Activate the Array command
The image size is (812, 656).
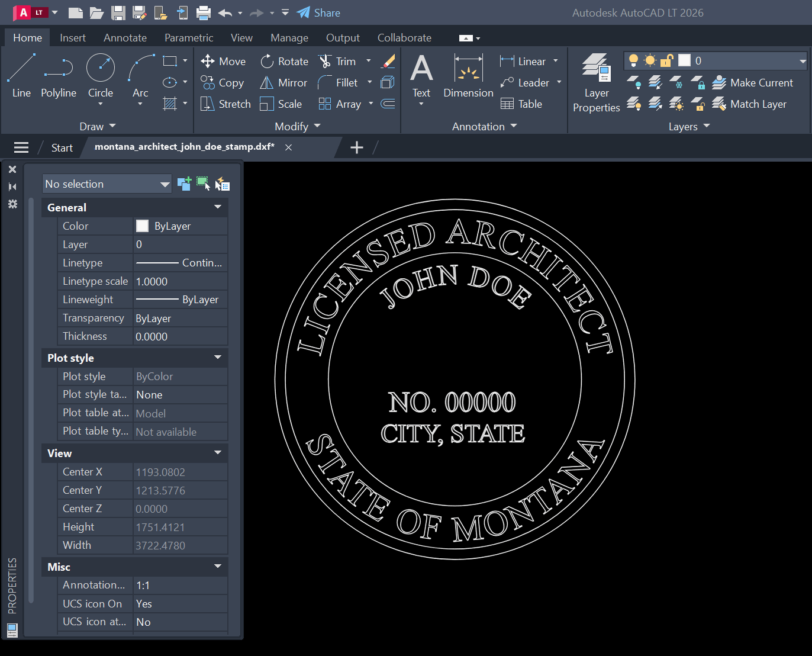coord(340,104)
